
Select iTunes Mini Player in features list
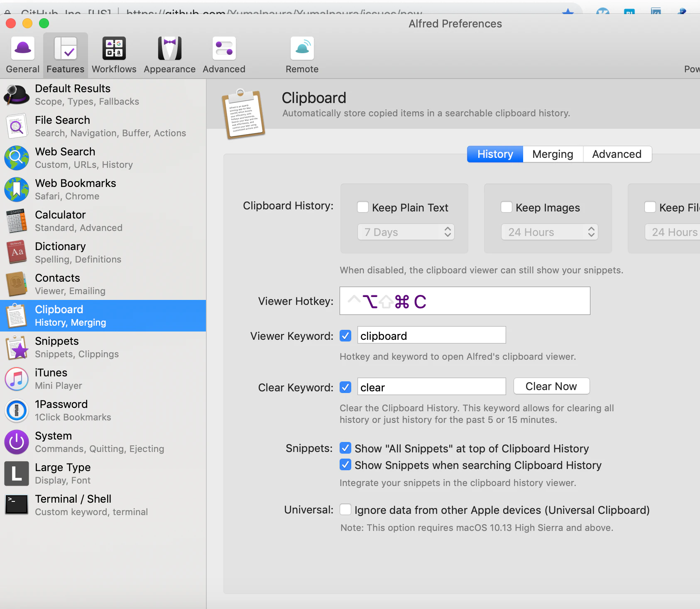click(x=103, y=379)
